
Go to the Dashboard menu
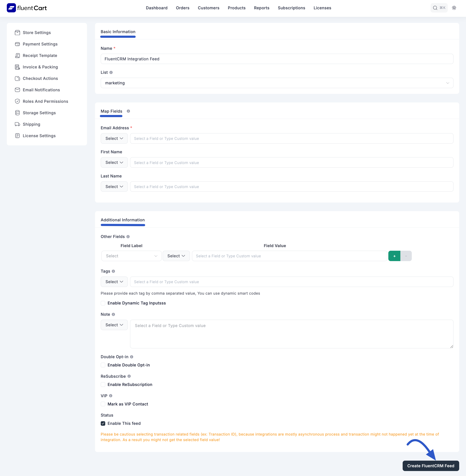[157, 8]
